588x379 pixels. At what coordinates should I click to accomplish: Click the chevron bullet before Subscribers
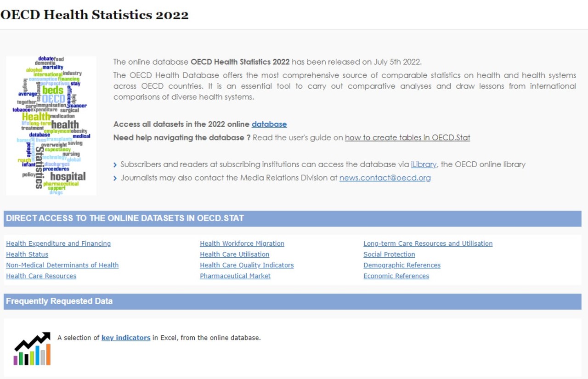[115, 165]
